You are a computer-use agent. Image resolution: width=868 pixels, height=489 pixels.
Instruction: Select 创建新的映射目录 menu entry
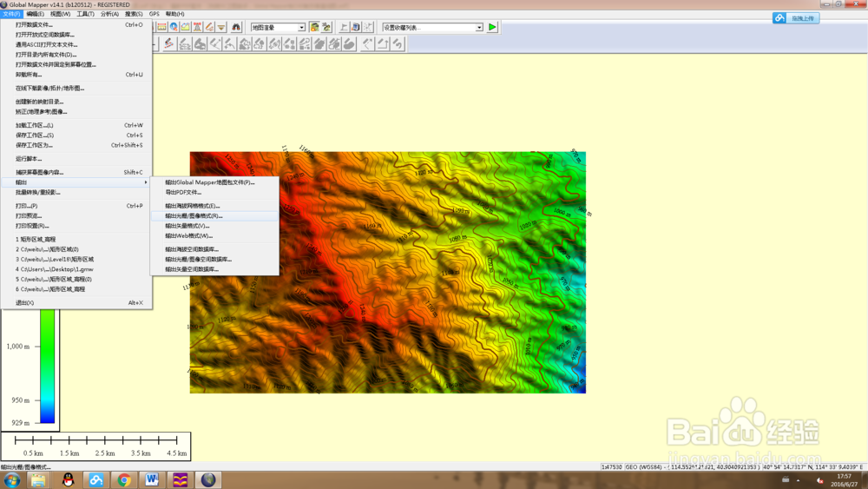tap(76, 102)
